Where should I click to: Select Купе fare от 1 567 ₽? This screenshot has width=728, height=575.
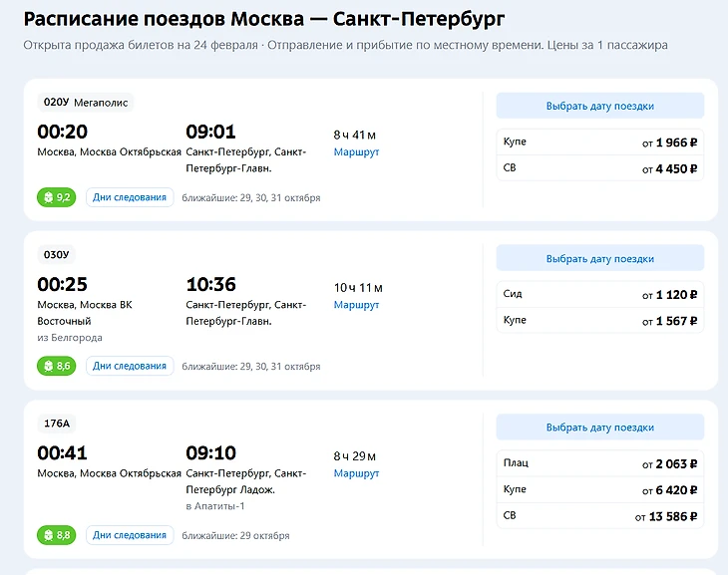600,320
